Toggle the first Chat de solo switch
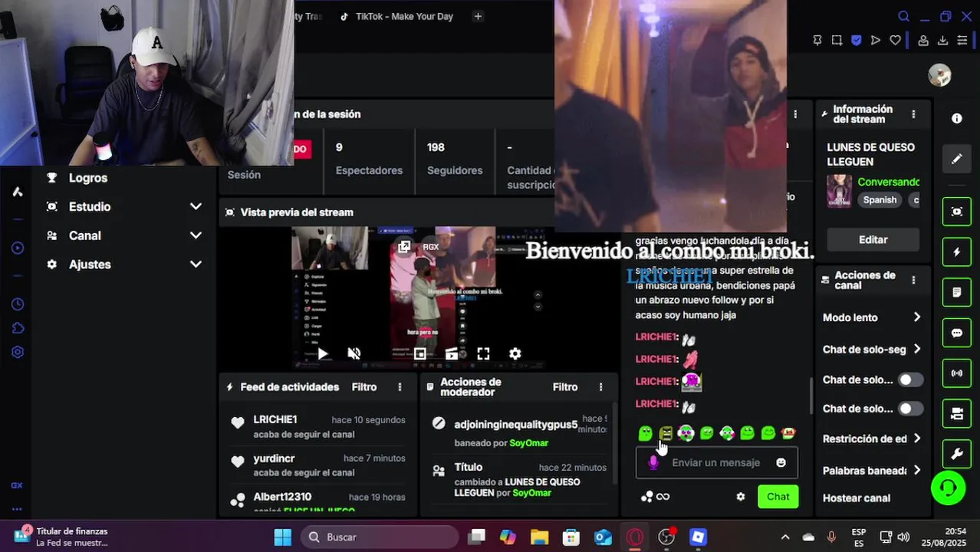The height and width of the screenshot is (552, 980). (x=910, y=379)
